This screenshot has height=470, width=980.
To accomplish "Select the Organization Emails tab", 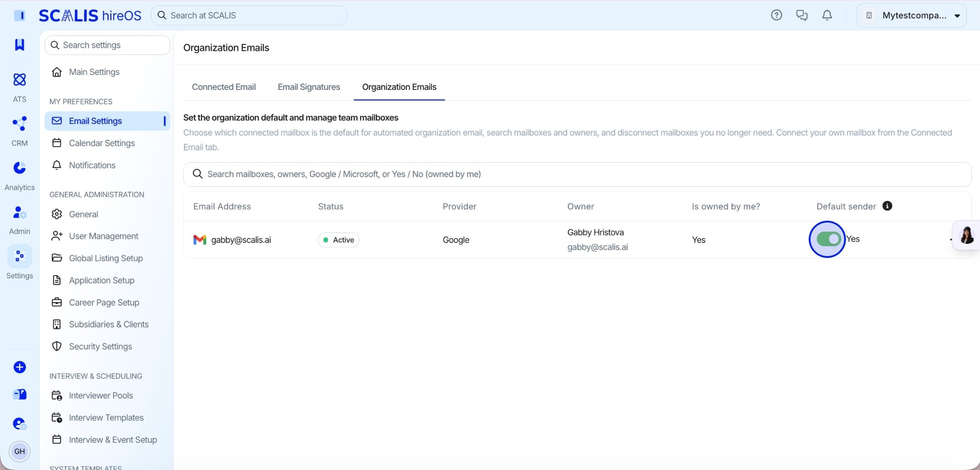I will [399, 87].
